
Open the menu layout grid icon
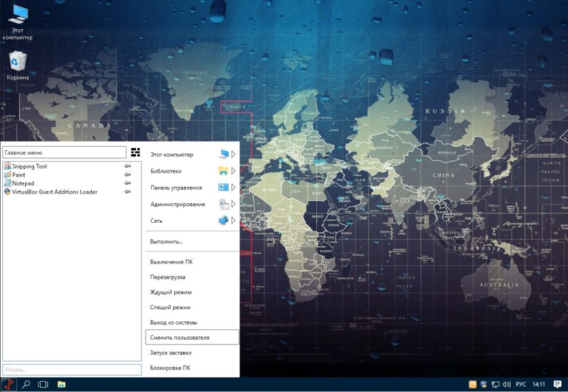pos(135,152)
